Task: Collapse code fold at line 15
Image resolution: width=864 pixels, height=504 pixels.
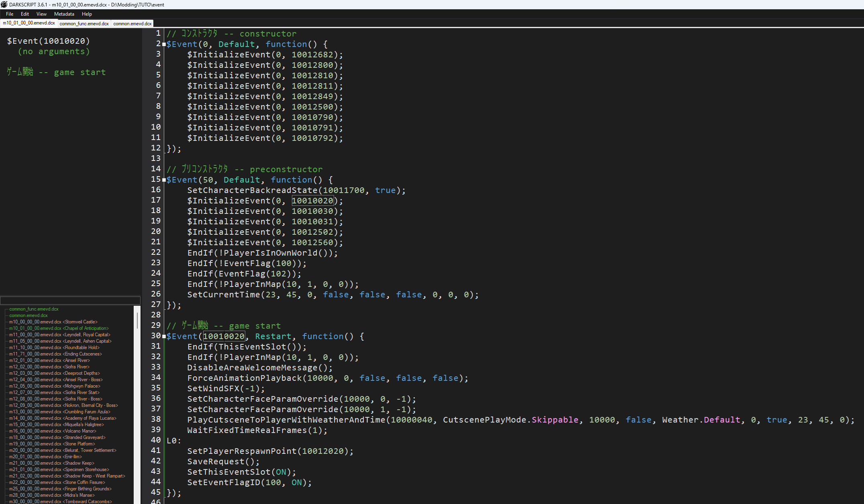Action: [164, 180]
